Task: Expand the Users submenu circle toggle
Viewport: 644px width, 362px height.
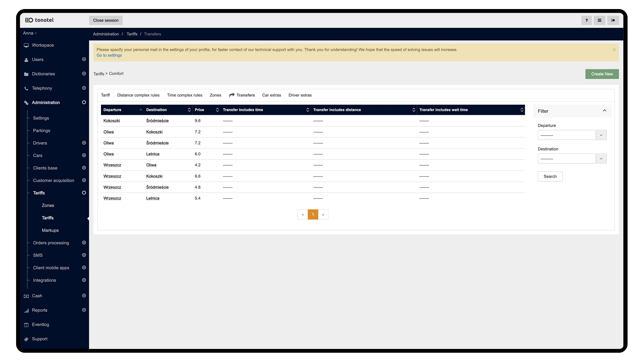Action: coord(84,59)
